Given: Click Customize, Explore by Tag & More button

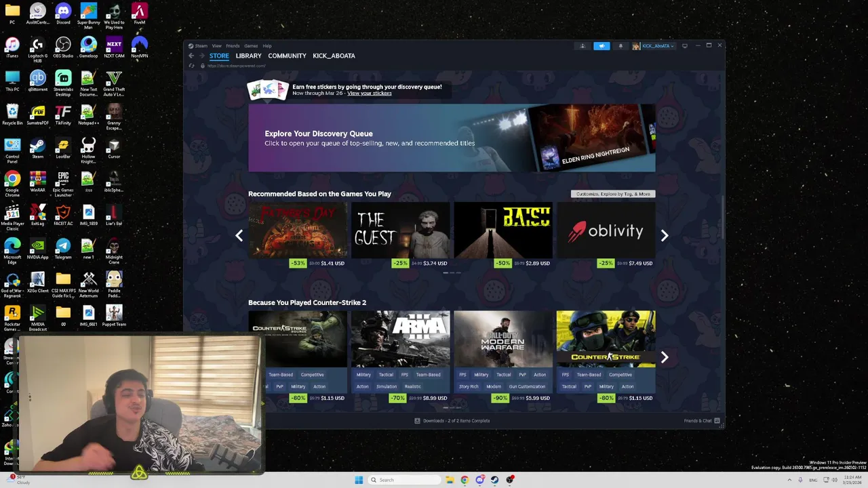Looking at the screenshot, I should point(613,194).
